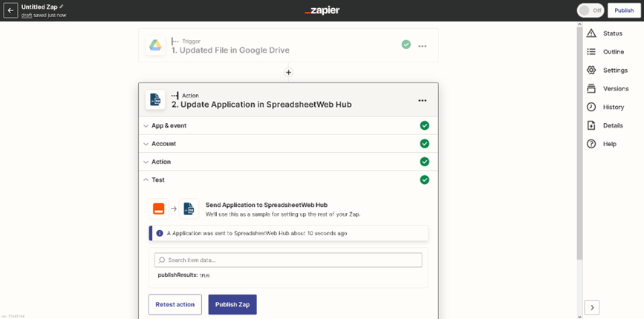The width and height of the screenshot is (644, 319).
Task: Click the Search item data field
Action: (288, 260)
